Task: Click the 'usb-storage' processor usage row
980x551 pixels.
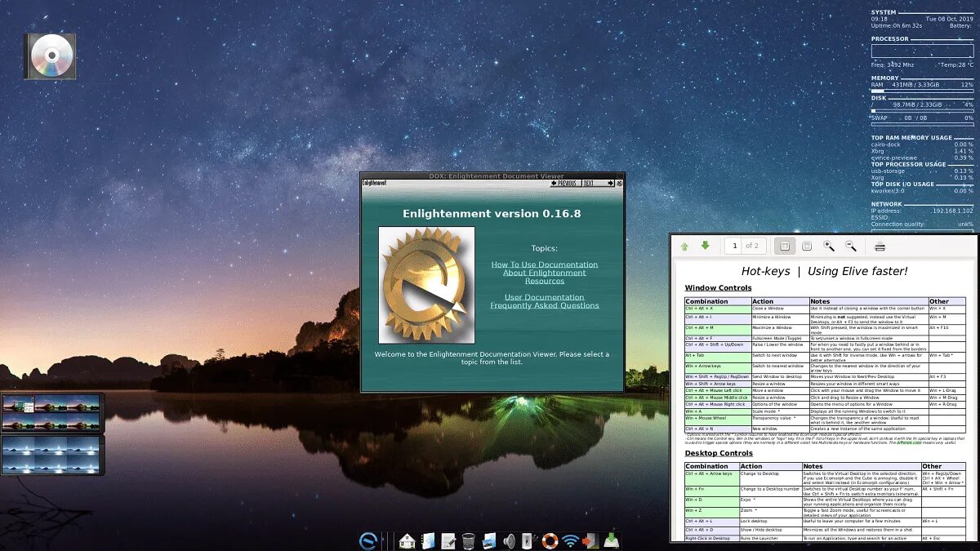Action: click(x=922, y=171)
